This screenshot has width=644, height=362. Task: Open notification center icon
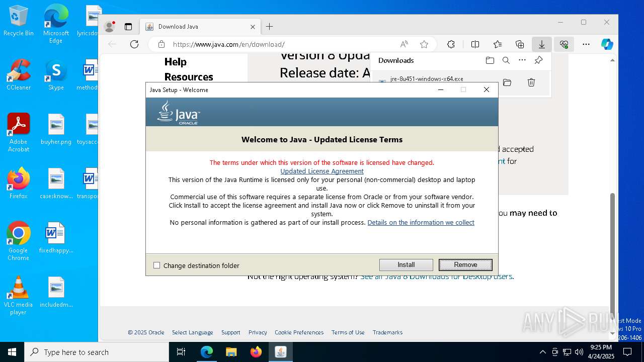coord(627,352)
